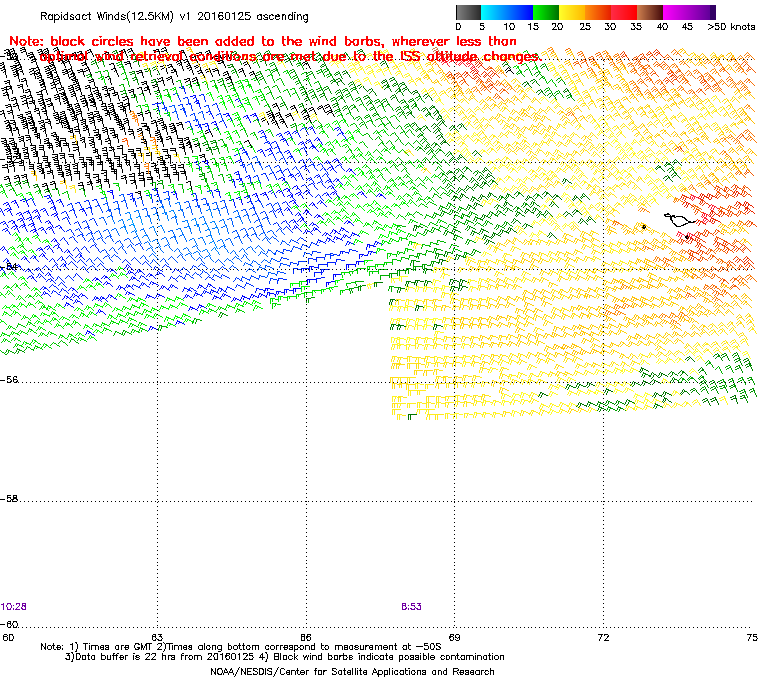Click the legend label '25'
760x688 pixels.
(x=585, y=27)
